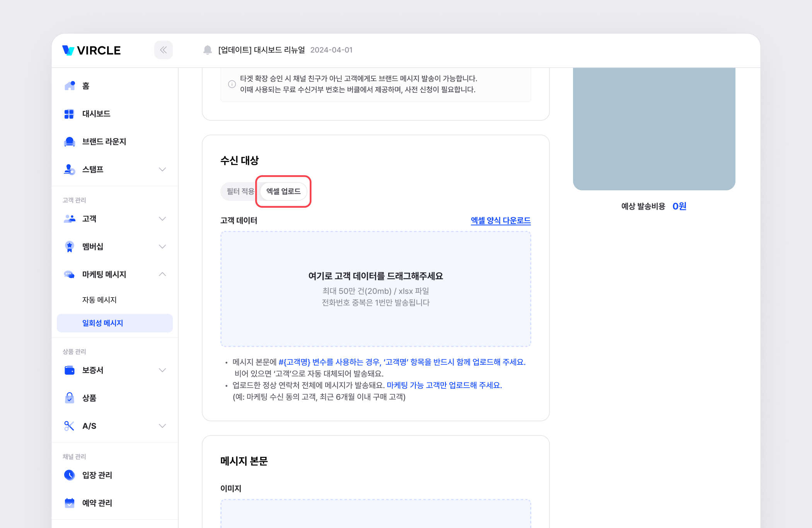Click the 입장 관리 clock icon
Image resolution: width=812 pixels, height=528 pixels.
click(x=70, y=475)
